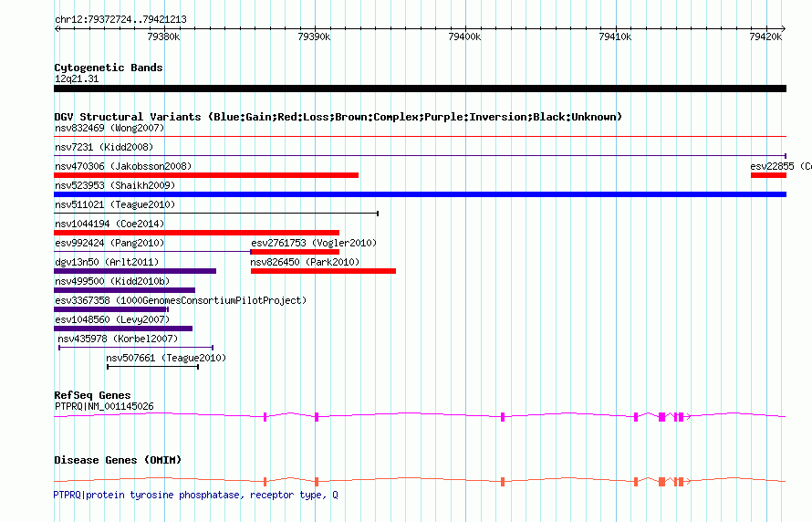The height and width of the screenshot is (522, 812).
Task: Select the nsv7231 (Kidd2008) inversion line
Action: [x=420, y=155]
